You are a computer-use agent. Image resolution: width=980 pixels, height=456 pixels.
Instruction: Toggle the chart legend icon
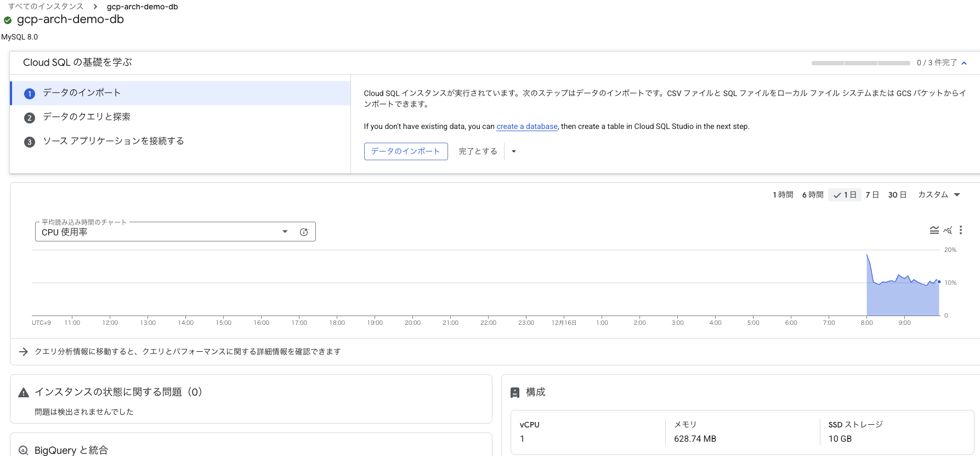(x=934, y=230)
